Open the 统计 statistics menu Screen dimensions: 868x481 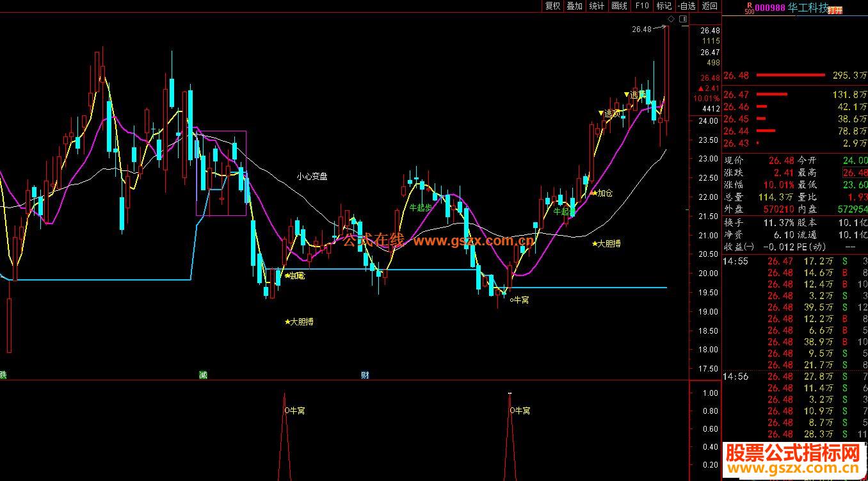tap(597, 6)
